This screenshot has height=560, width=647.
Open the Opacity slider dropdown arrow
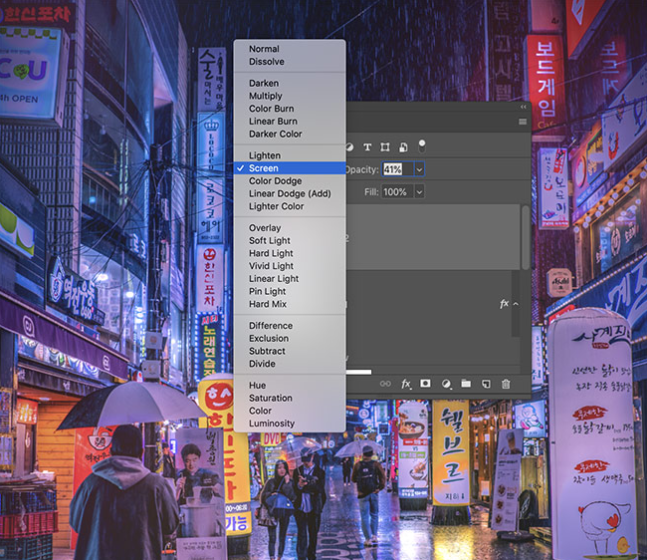(419, 170)
